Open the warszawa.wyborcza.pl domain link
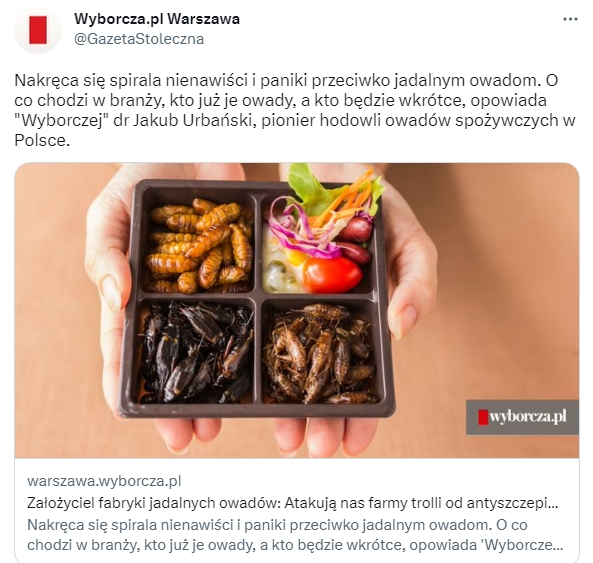 [x=104, y=481]
